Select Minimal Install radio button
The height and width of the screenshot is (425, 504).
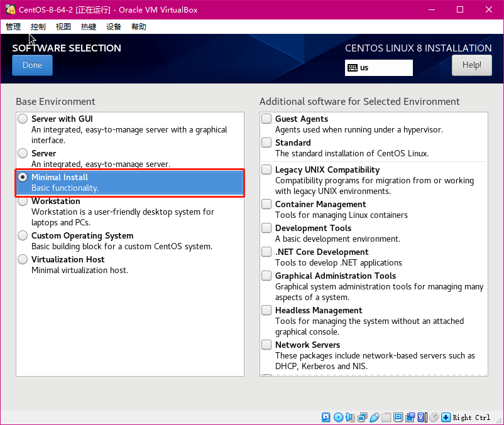23,177
